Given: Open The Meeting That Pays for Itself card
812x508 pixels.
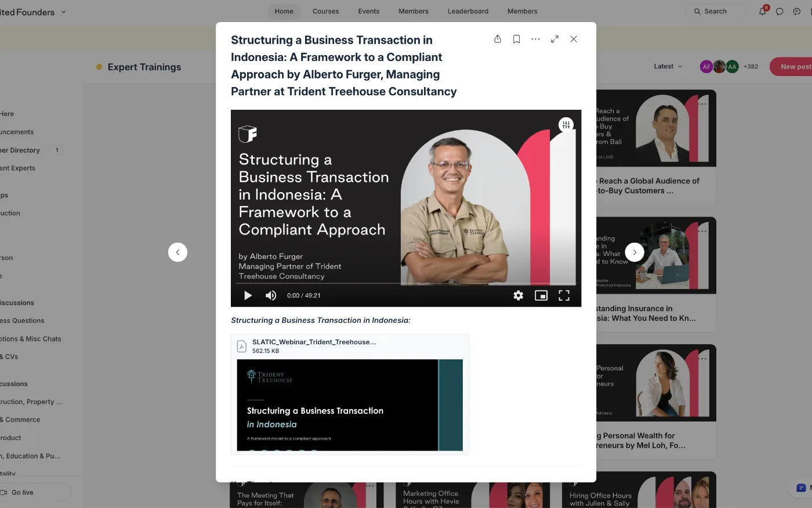Looking at the screenshot, I should [x=307, y=495].
